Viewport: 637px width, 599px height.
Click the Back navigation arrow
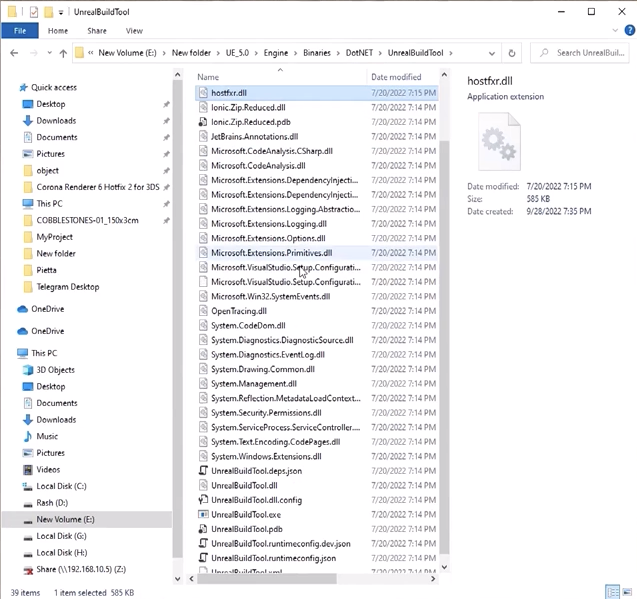coord(14,53)
